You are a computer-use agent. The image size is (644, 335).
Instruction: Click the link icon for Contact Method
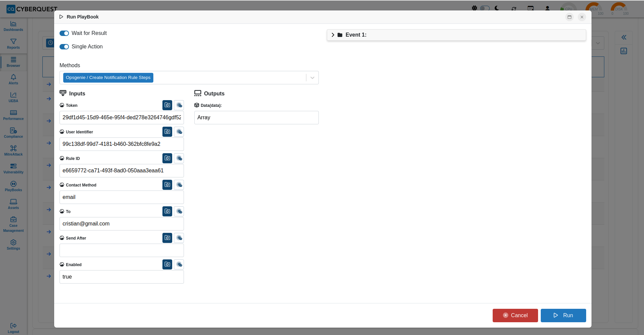pyautogui.click(x=179, y=185)
